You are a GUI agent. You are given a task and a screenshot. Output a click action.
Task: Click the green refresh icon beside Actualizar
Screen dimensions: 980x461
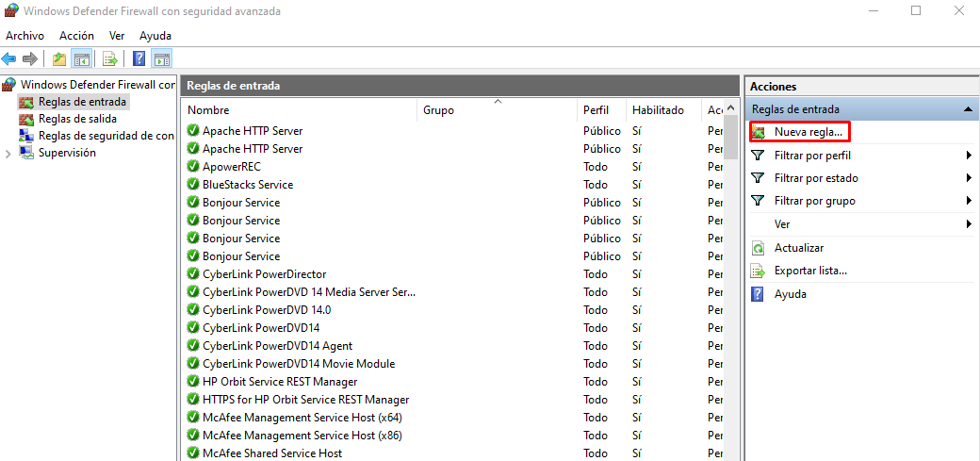click(759, 248)
